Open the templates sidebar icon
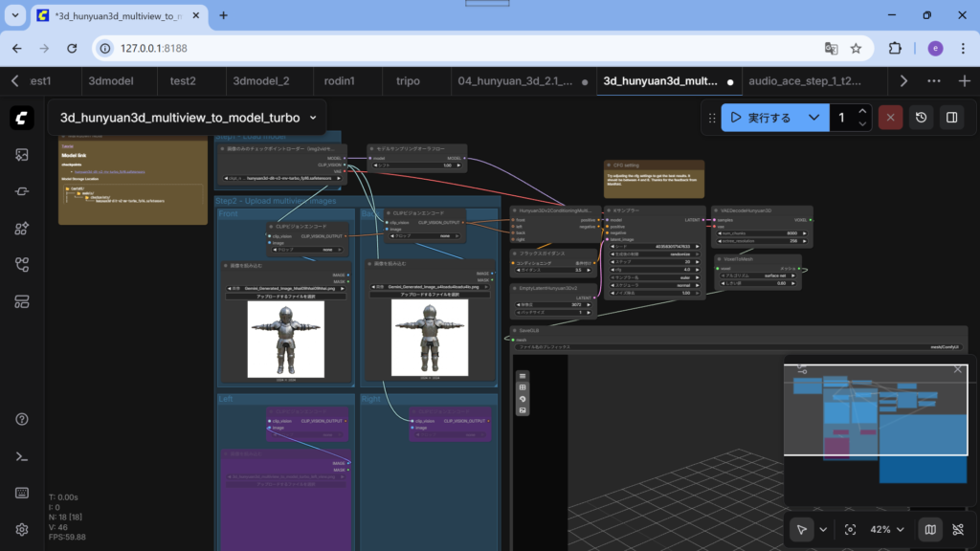The height and width of the screenshot is (551, 980). [x=22, y=302]
